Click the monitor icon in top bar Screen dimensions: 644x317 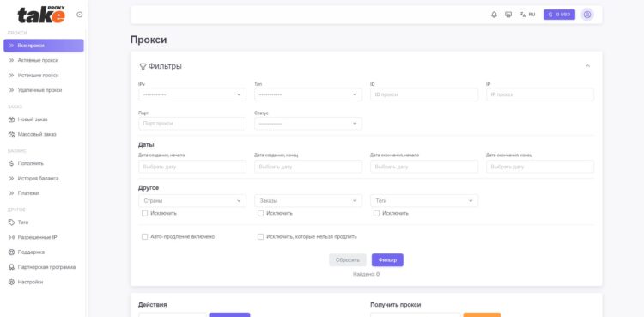[x=508, y=15]
